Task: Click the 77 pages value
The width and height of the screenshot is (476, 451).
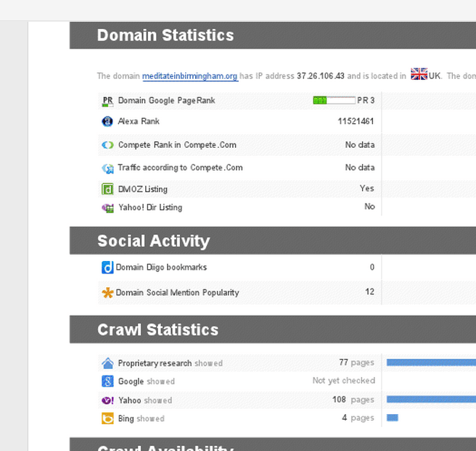Action: (x=356, y=363)
